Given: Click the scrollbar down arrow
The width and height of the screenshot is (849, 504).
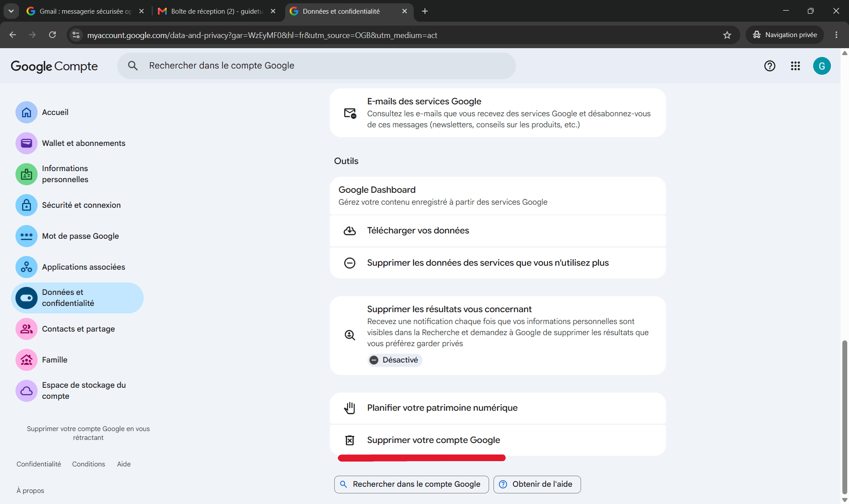Looking at the screenshot, I should pyautogui.click(x=845, y=500).
